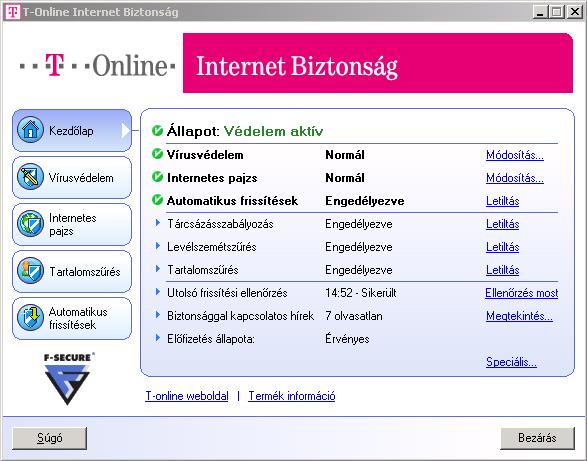Open the Automatikus frissítések sidebar tab

pos(72,318)
